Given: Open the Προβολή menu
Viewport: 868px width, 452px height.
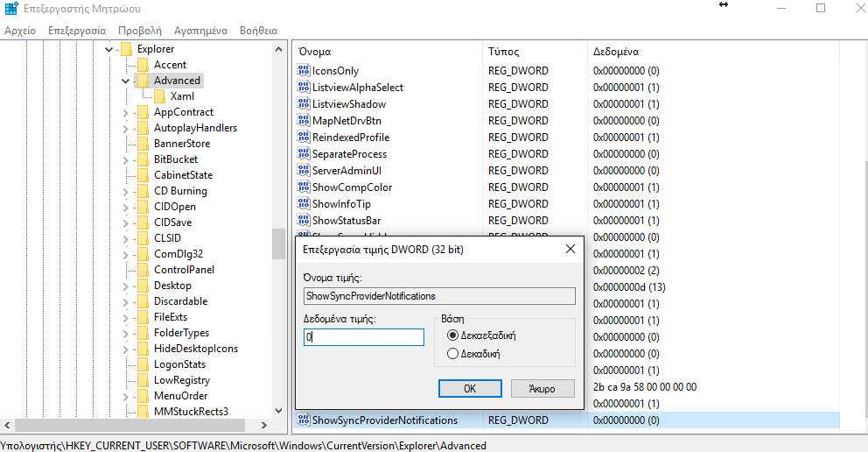Looking at the screenshot, I should (x=139, y=31).
